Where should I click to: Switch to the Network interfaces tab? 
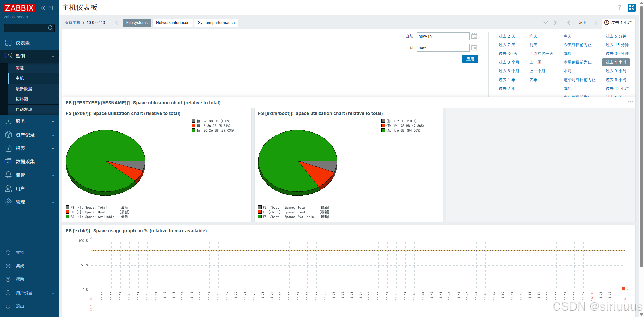(172, 23)
